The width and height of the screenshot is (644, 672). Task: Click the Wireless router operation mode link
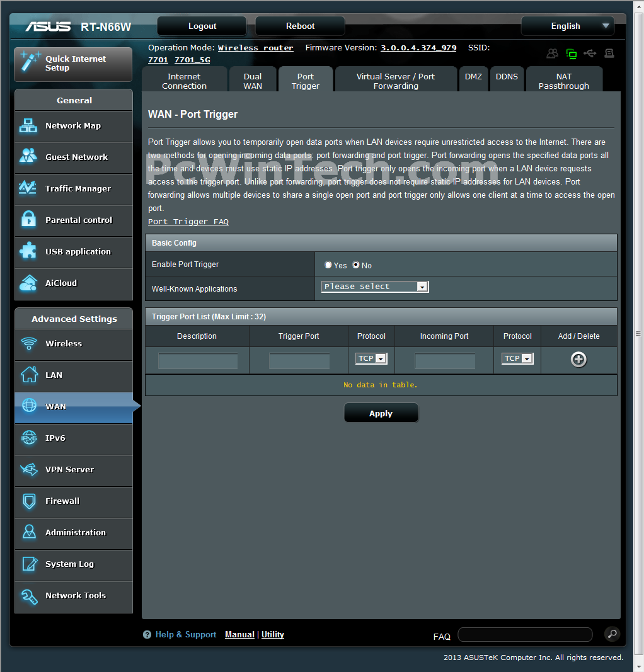tap(256, 48)
